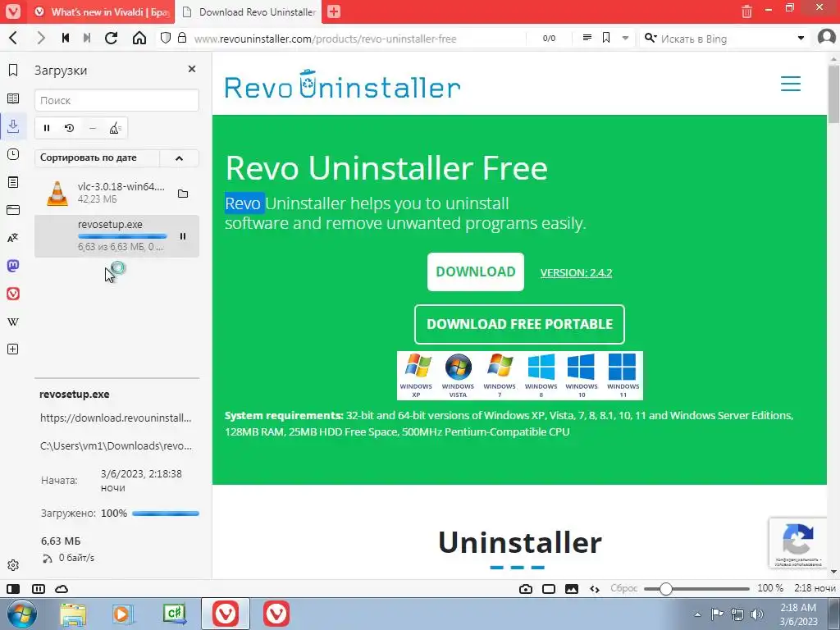This screenshot has height=630, width=840.
Task: Open the hamburger site menu
Action: 791,84
